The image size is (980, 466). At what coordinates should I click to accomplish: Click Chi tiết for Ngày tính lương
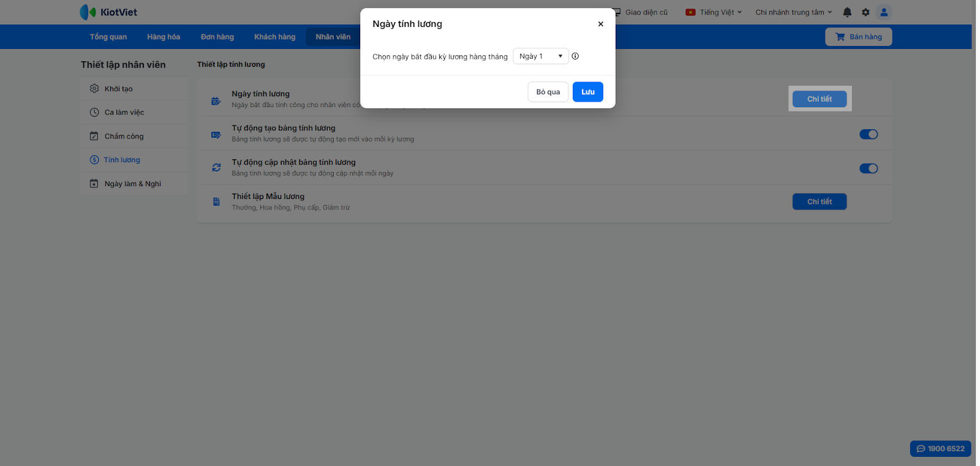click(x=820, y=99)
